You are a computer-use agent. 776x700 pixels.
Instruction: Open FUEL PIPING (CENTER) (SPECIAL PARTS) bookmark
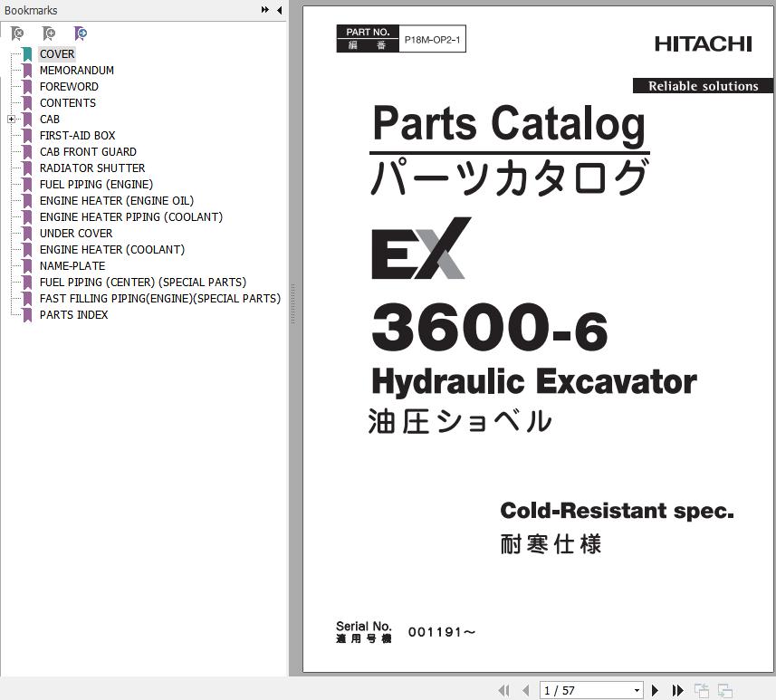tap(142, 283)
